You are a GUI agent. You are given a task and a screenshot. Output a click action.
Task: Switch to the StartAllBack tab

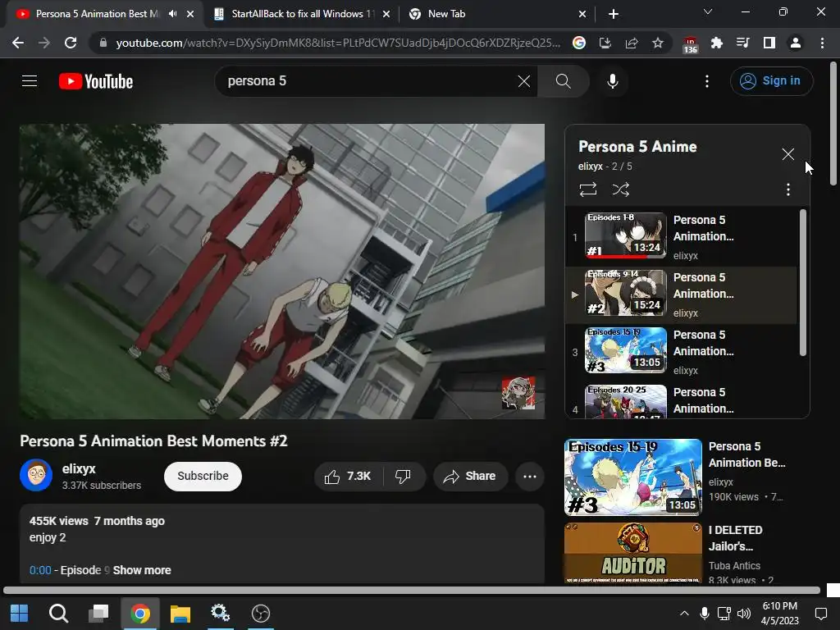[x=300, y=14]
